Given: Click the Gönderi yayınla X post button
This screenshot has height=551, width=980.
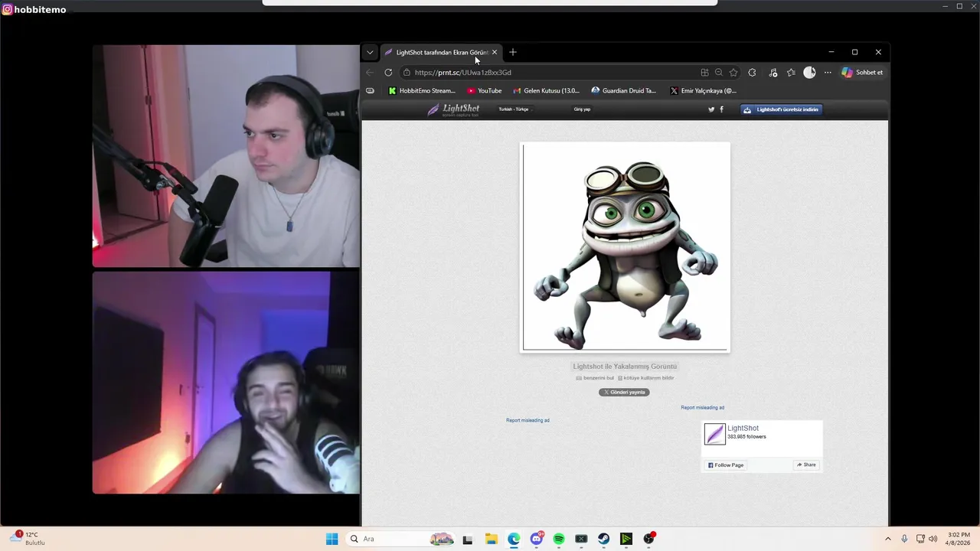Looking at the screenshot, I should coord(624,392).
